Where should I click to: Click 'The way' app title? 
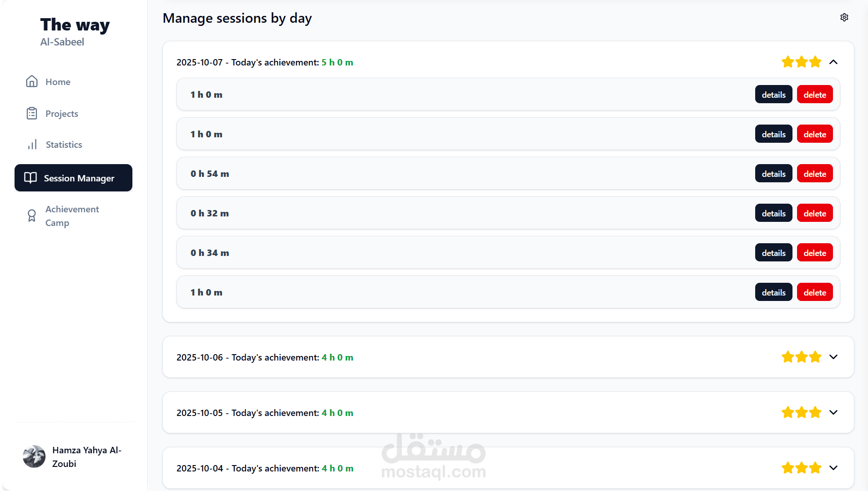pos(75,25)
